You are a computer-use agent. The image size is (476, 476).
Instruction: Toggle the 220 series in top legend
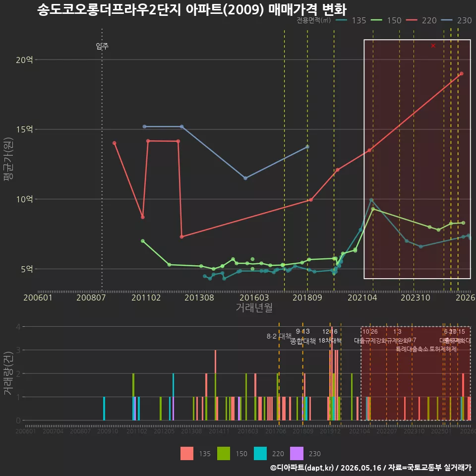421,20
